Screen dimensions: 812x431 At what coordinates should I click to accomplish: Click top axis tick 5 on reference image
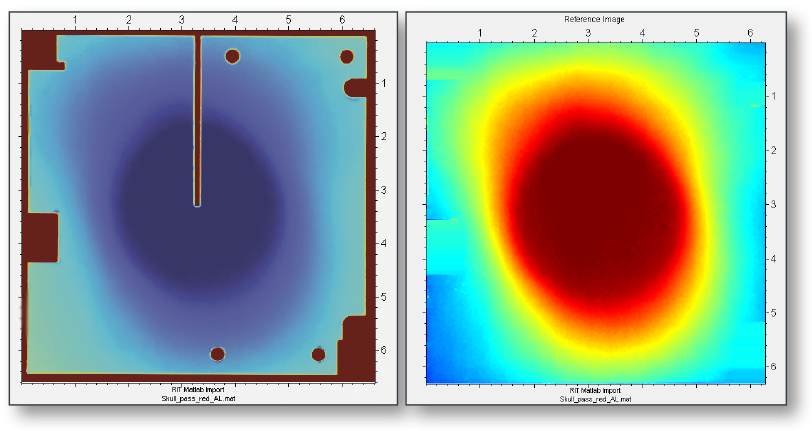tap(697, 33)
